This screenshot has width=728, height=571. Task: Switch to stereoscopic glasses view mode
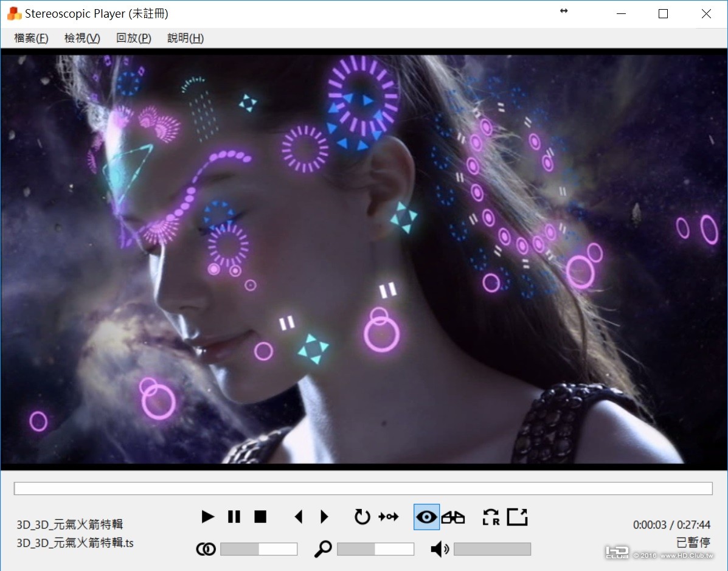[453, 517]
